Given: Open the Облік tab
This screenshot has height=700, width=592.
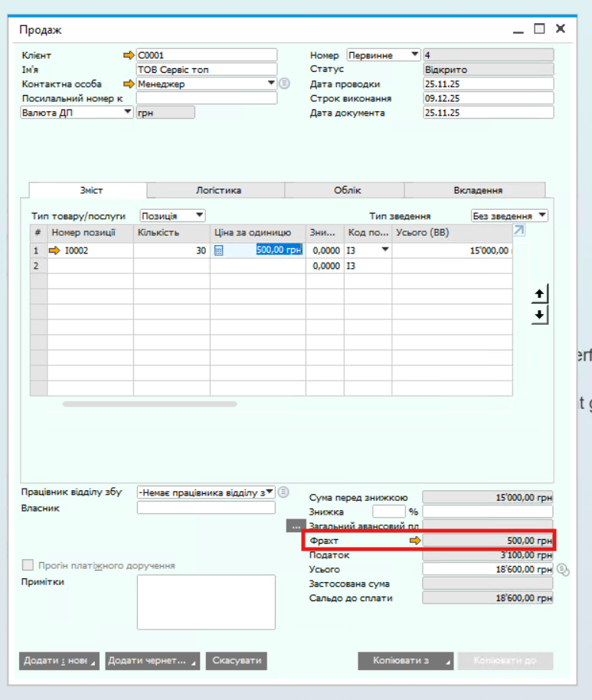Looking at the screenshot, I should tap(346, 191).
